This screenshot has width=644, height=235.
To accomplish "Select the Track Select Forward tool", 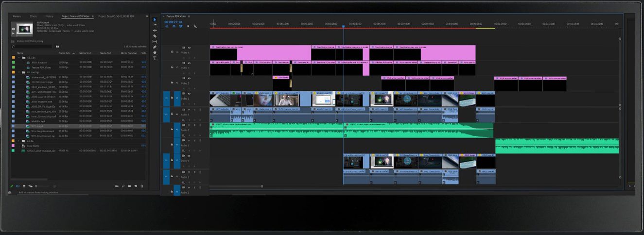I will 155,25.
